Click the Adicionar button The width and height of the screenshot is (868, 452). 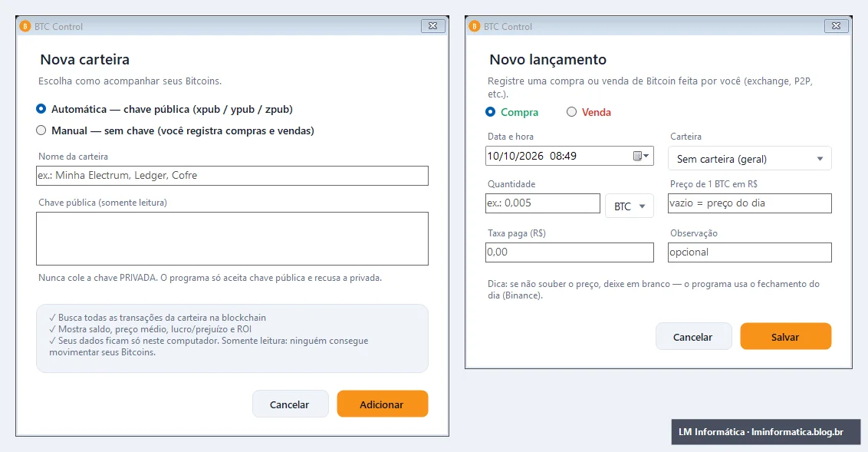coord(382,404)
